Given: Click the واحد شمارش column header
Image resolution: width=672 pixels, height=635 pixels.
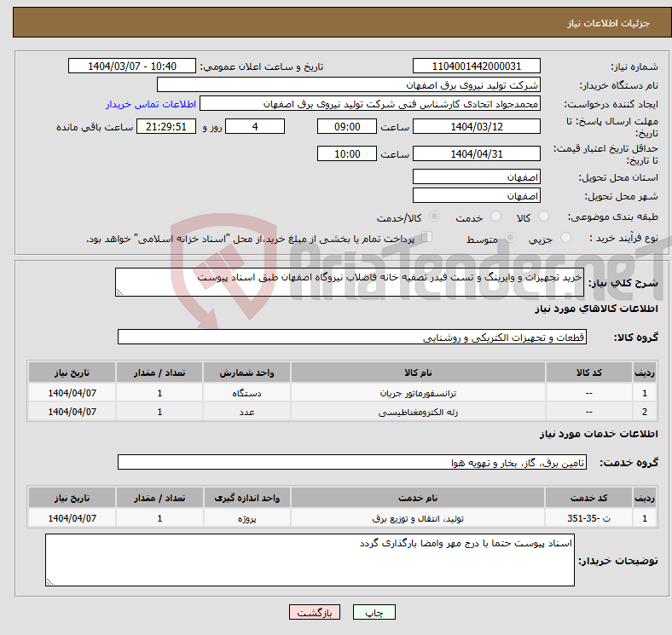Looking at the screenshot, I should pyautogui.click(x=246, y=372).
